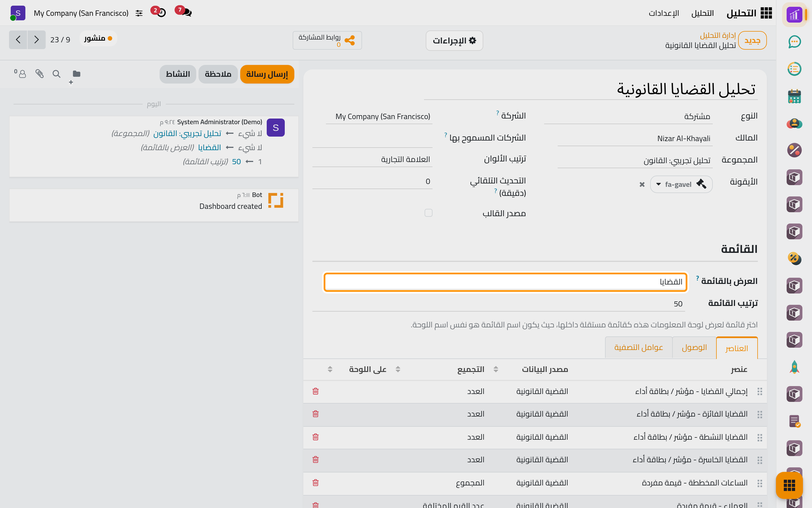Search messages with magnifier icon in chatter

pos(56,74)
